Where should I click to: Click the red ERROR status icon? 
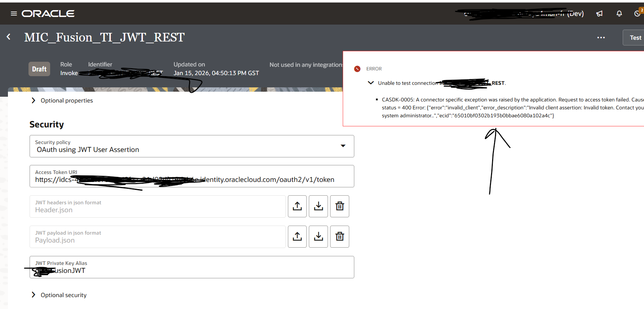(357, 69)
